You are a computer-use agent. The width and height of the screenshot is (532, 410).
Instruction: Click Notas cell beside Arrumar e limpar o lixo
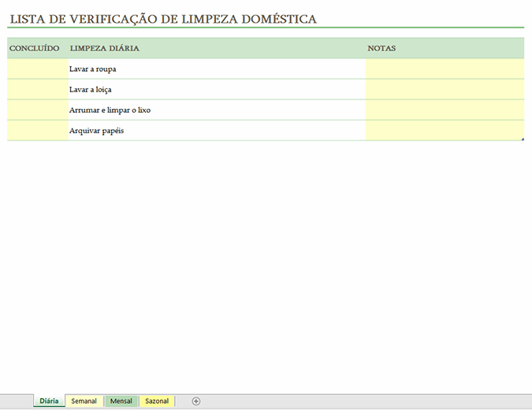coord(445,110)
